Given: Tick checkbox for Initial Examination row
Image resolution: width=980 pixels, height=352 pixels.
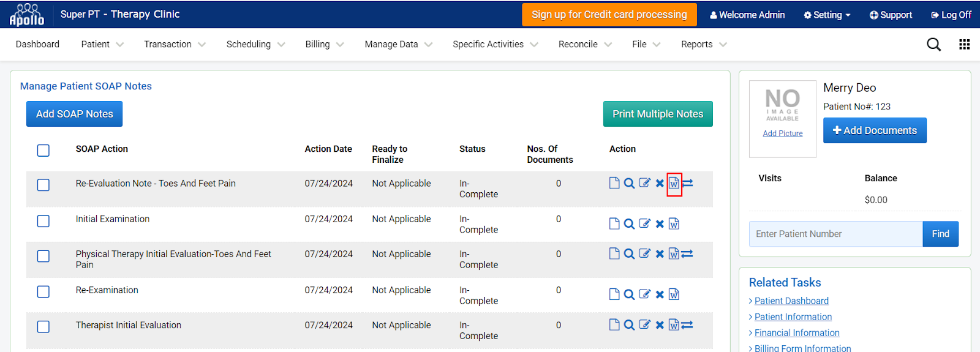Looking at the screenshot, I should [43, 221].
